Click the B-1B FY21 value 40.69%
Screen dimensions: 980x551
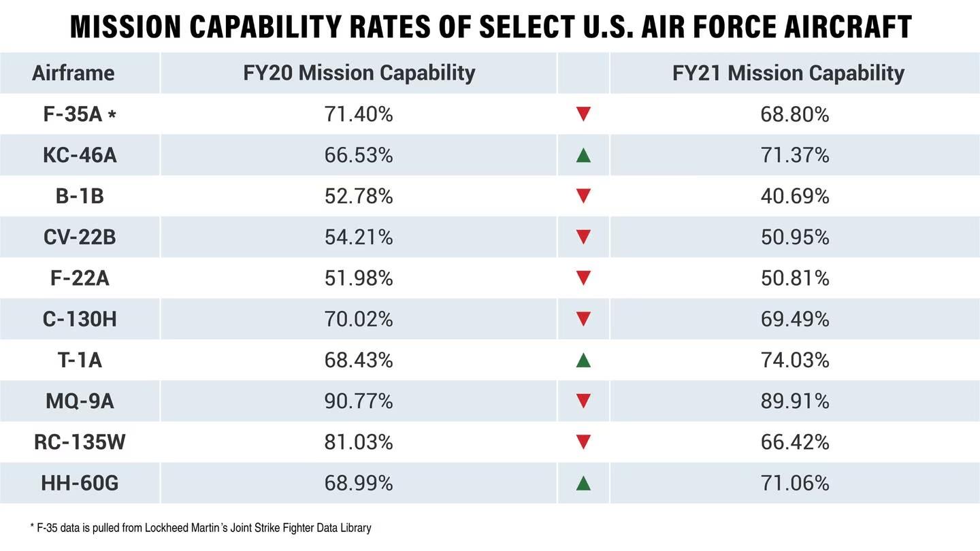click(x=794, y=197)
